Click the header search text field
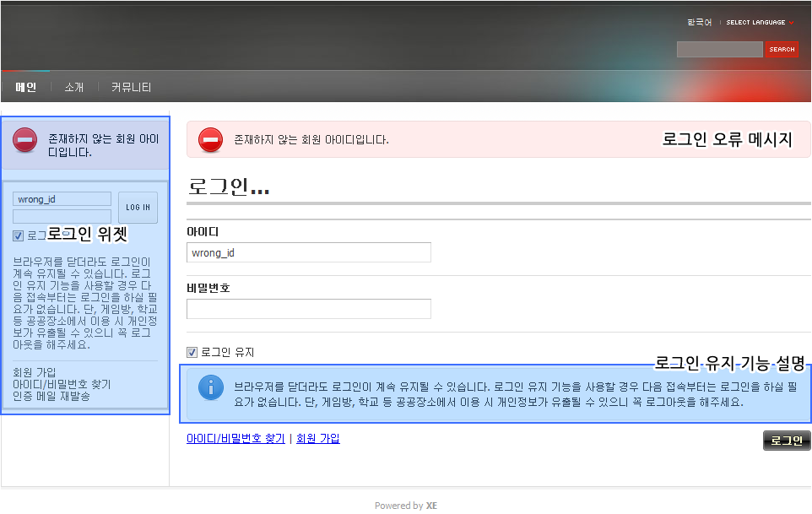The height and width of the screenshot is (514, 812). pos(719,50)
